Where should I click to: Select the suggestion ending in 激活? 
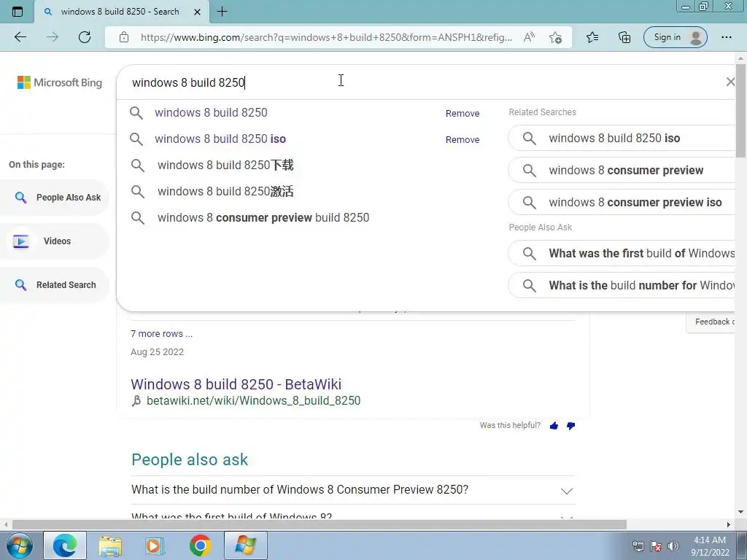(x=225, y=192)
